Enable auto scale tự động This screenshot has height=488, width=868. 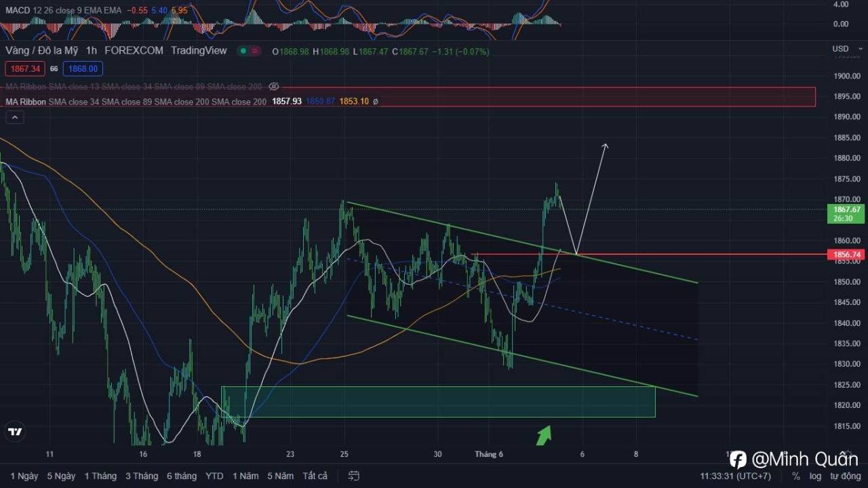point(844,476)
